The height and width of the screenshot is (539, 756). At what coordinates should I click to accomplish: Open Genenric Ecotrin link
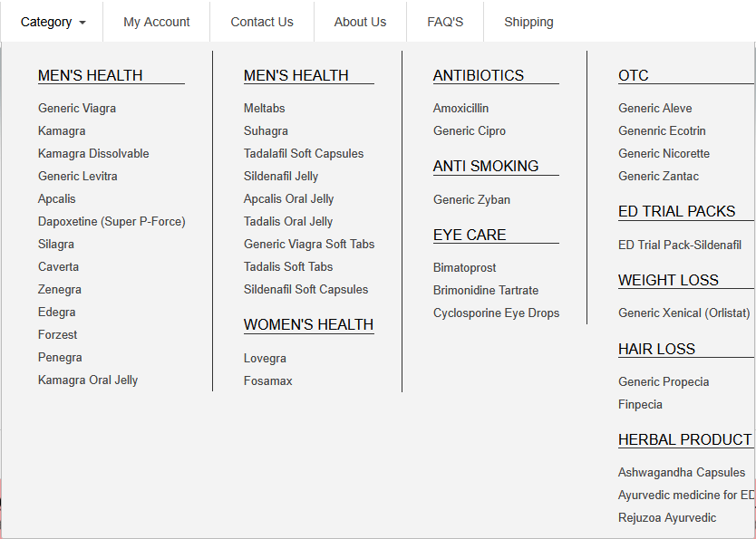click(x=662, y=131)
